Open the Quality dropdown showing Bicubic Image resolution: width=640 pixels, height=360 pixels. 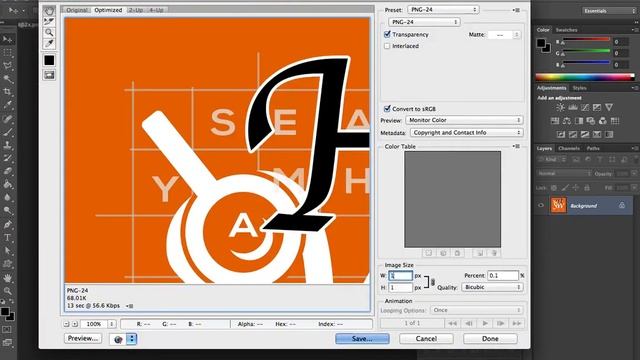pyautogui.click(x=493, y=287)
